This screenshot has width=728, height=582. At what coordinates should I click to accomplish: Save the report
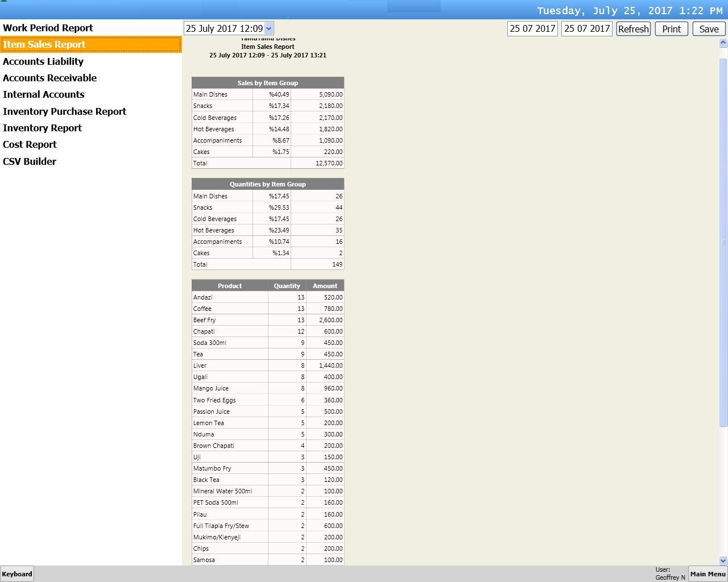tap(709, 29)
